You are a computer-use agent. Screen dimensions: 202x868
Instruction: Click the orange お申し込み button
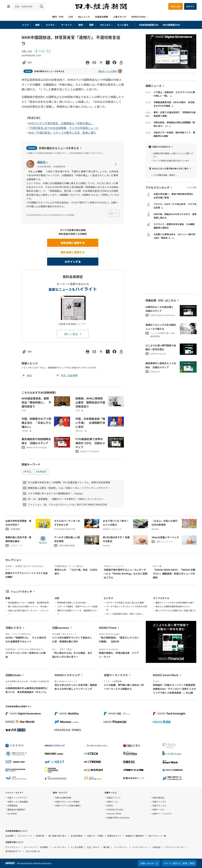click(x=175, y=6)
